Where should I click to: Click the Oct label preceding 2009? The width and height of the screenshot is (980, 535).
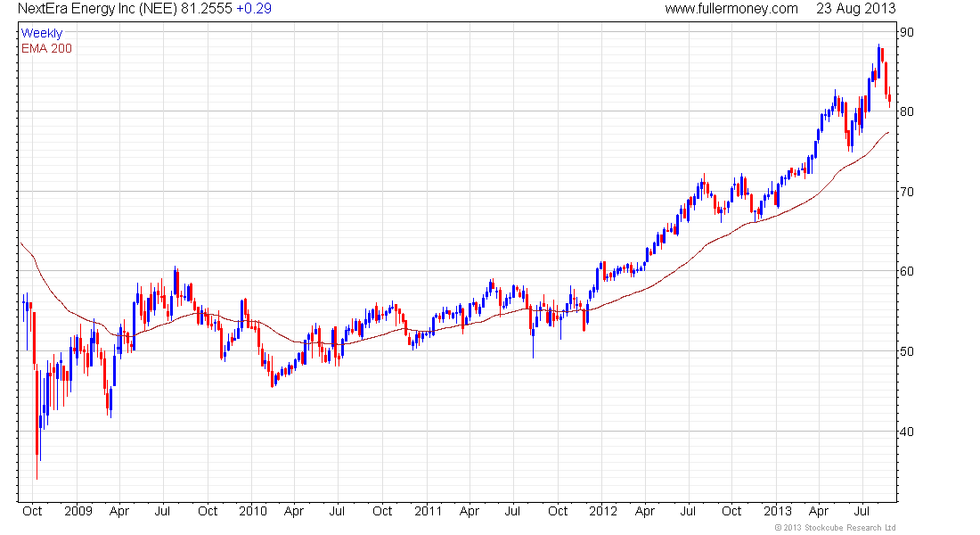tap(32, 511)
